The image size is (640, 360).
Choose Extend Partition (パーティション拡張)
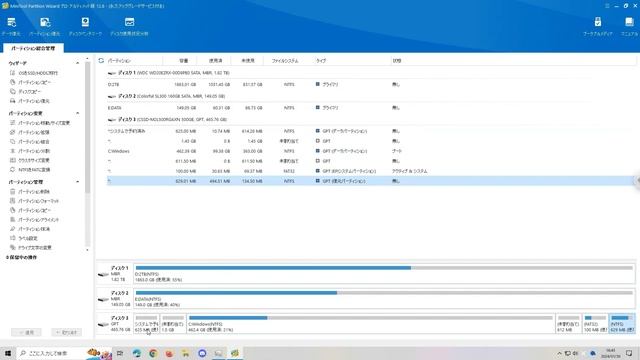click(x=34, y=132)
